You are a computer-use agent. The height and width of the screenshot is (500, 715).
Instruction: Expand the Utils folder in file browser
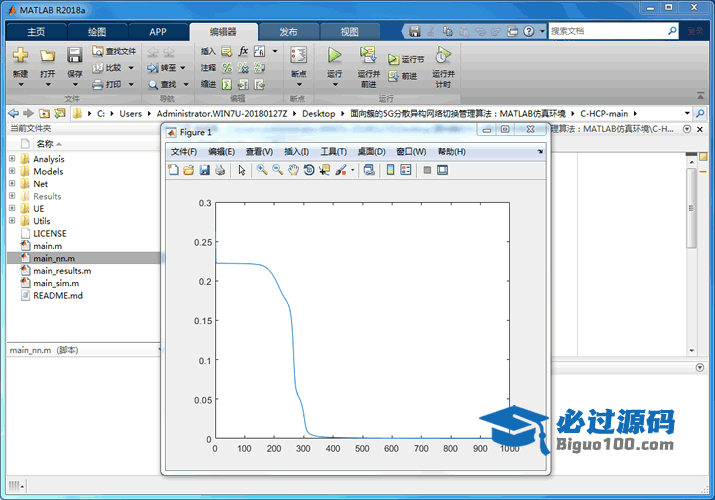click(x=12, y=221)
